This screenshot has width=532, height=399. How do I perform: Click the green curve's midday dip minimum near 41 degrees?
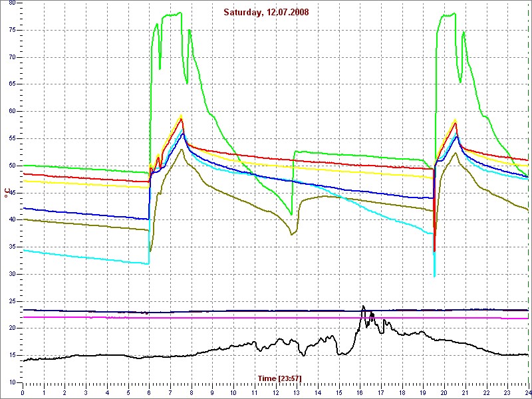point(291,214)
